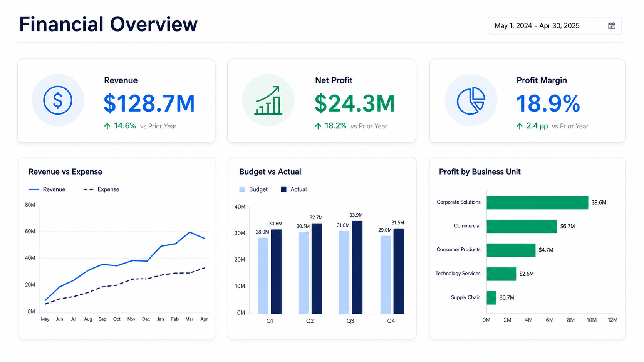Open the calendar icon in date picker
This screenshot has height=362, width=644.
[x=612, y=26]
